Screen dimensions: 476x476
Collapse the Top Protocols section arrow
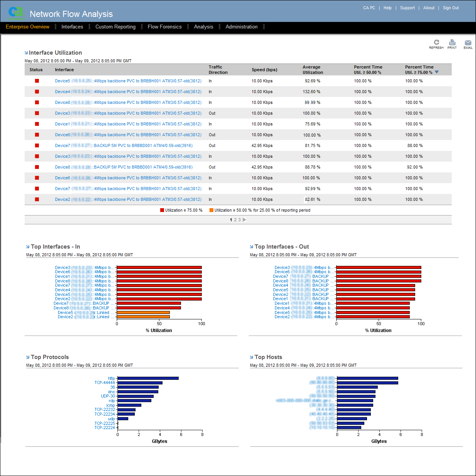(27, 357)
